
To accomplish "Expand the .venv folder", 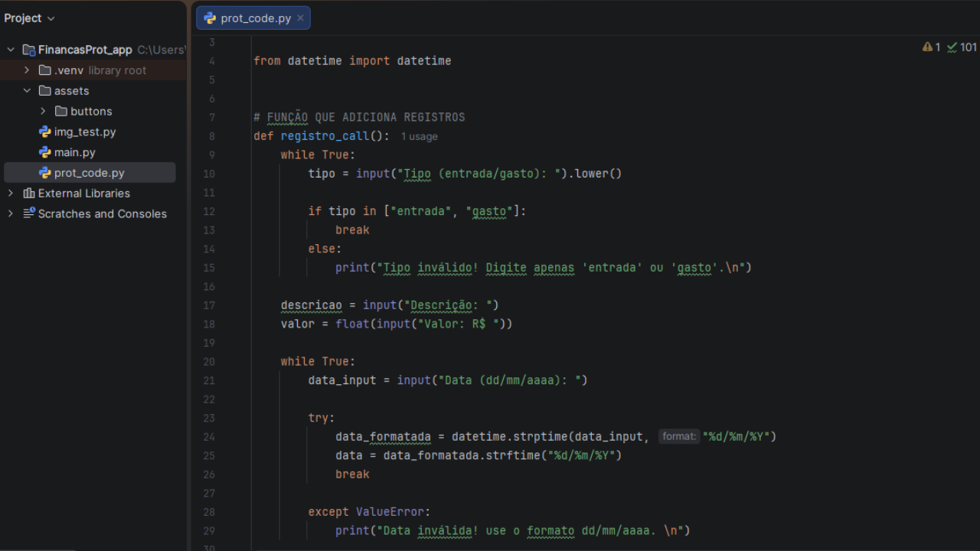I will pos(27,70).
